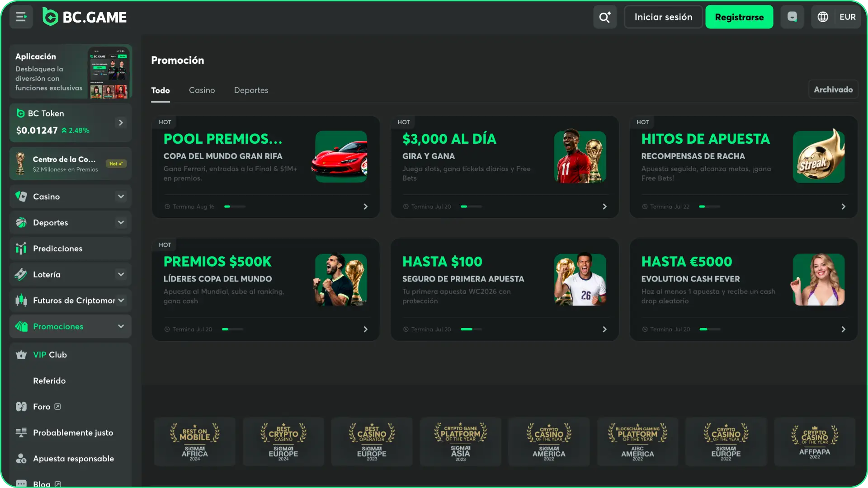Image resolution: width=868 pixels, height=488 pixels.
Task: Click the Apuesta responsable sidebar item
Action: (71, 459)
